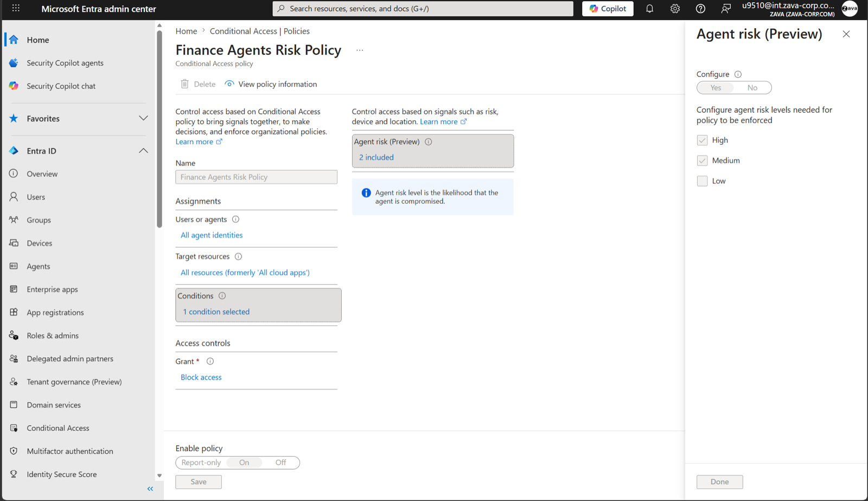The height and width of the screenshot is (501, 868).
Task: Click the Block access link
Action: pos(201,377)
